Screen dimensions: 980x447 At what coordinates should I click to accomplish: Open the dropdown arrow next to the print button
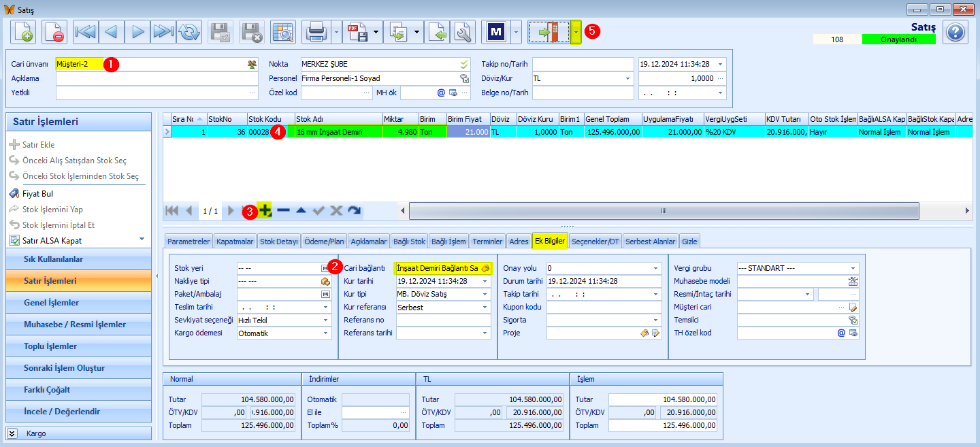pos(336,32)
